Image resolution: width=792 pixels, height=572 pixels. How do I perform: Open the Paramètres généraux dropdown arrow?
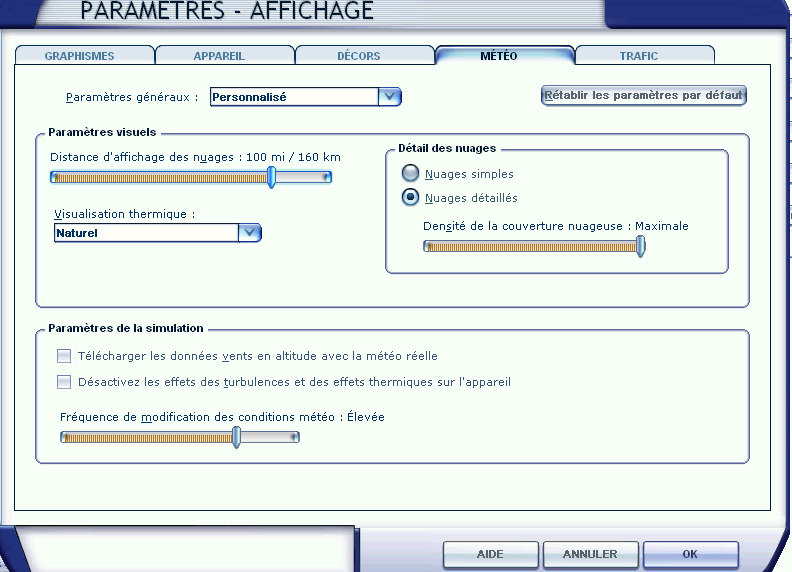(x=389, y=97)
